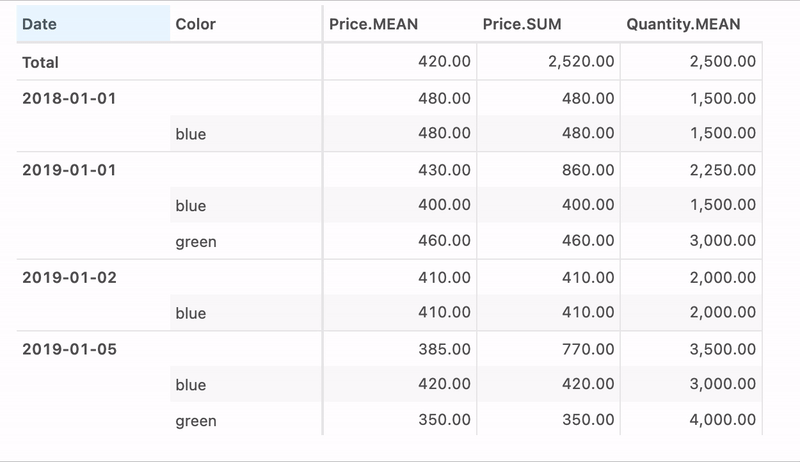Select the Total row label

click(x=41, y=62)
